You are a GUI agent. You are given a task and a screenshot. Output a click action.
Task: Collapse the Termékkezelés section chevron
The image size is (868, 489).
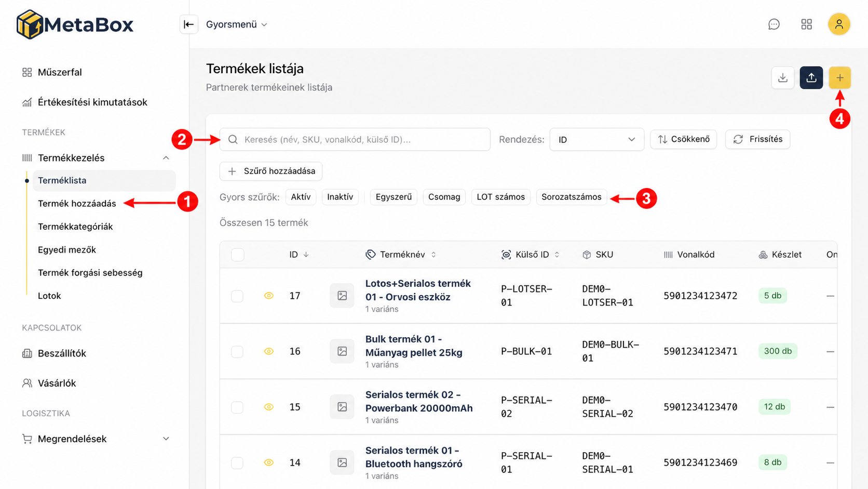coord(166,158)
